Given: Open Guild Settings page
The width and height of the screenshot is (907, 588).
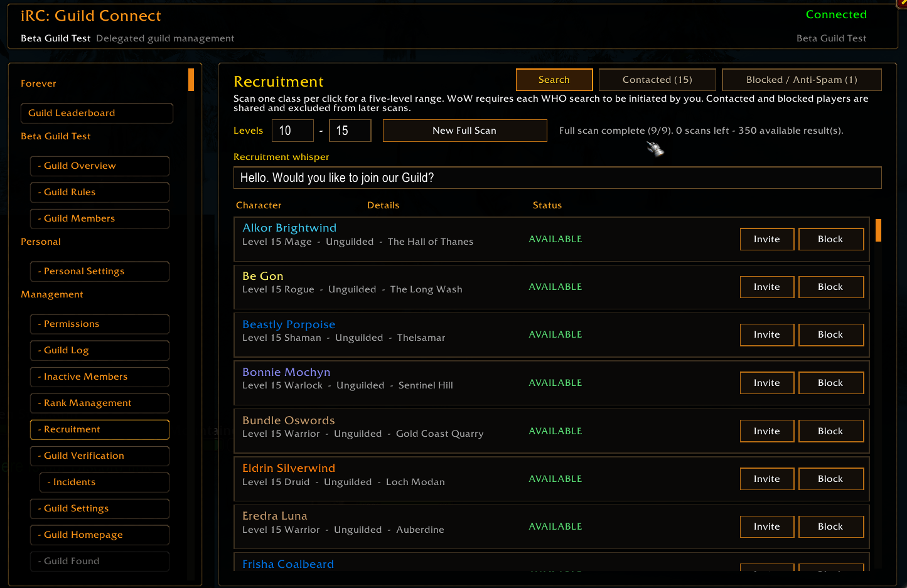Looking at the screenshot, I should point(100,508).
